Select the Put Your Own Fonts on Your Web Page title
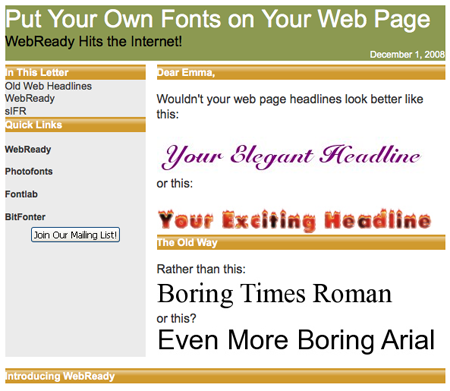This screenshot has width=450, height=391. coord(218,19)
